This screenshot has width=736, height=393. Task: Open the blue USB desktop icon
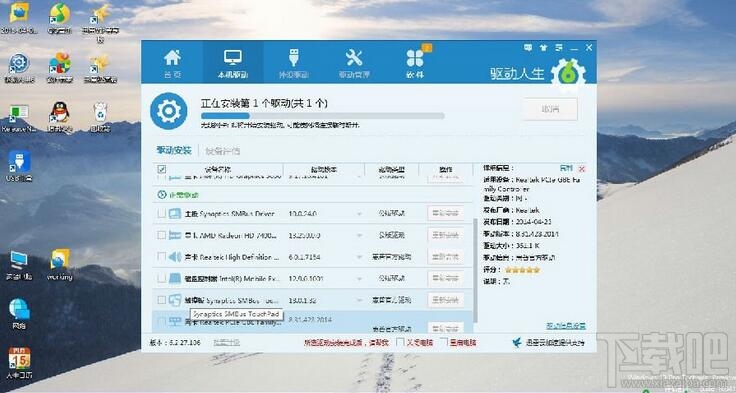19,161
